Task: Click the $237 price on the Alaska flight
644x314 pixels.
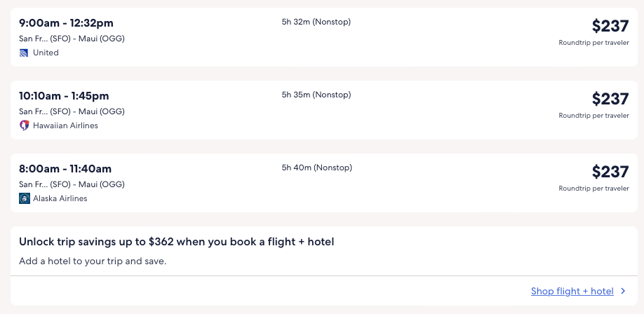Action: click(610, 172)
